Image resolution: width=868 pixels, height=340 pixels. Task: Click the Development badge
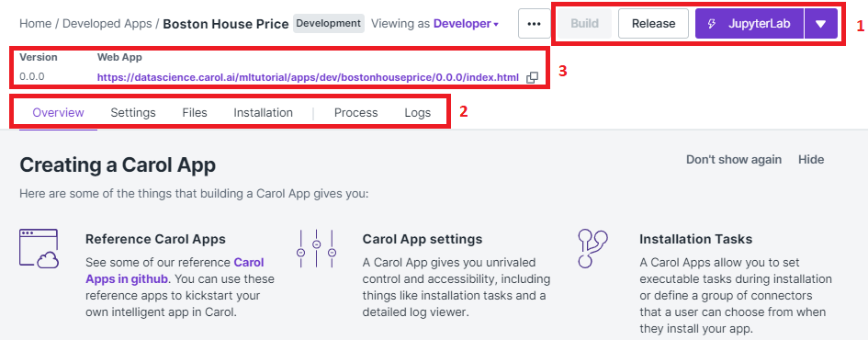[329, 24]
